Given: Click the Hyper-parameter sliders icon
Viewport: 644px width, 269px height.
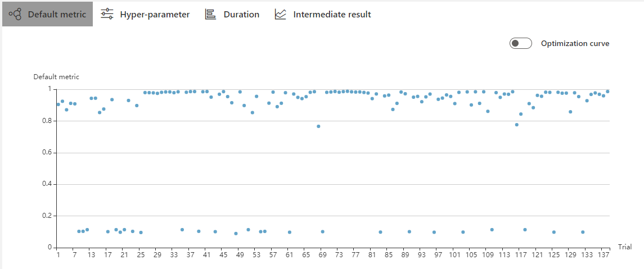Looking at the screenshot, I should coord(107,14).
